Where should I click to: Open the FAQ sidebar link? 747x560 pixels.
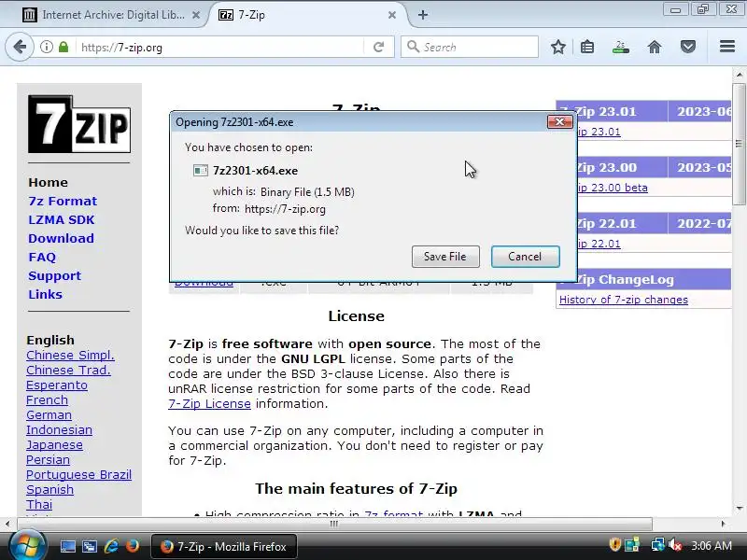[42, 258]
